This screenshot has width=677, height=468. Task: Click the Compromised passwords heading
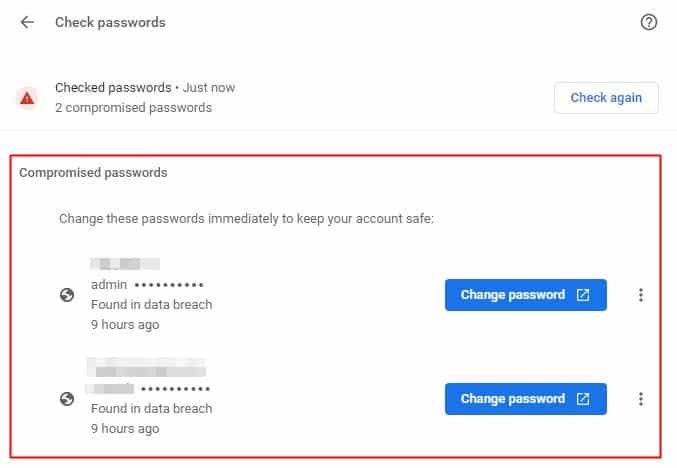click(93, 173)
